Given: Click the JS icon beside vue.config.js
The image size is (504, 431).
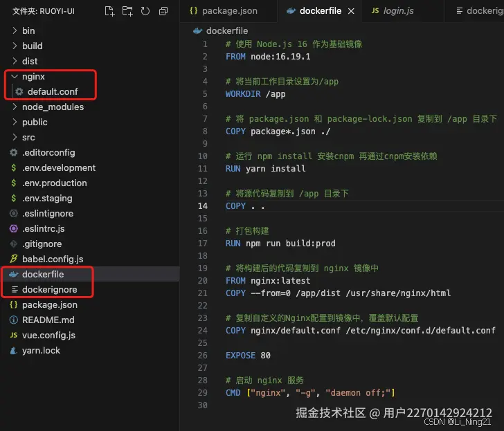Looking at the screenshot, I should [x=14, y=336].
